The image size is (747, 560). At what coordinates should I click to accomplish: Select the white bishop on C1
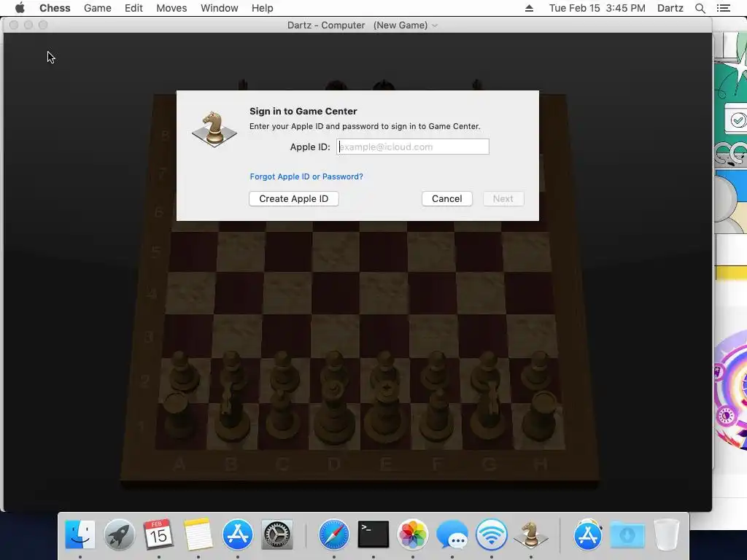click(x=282, y=414)
